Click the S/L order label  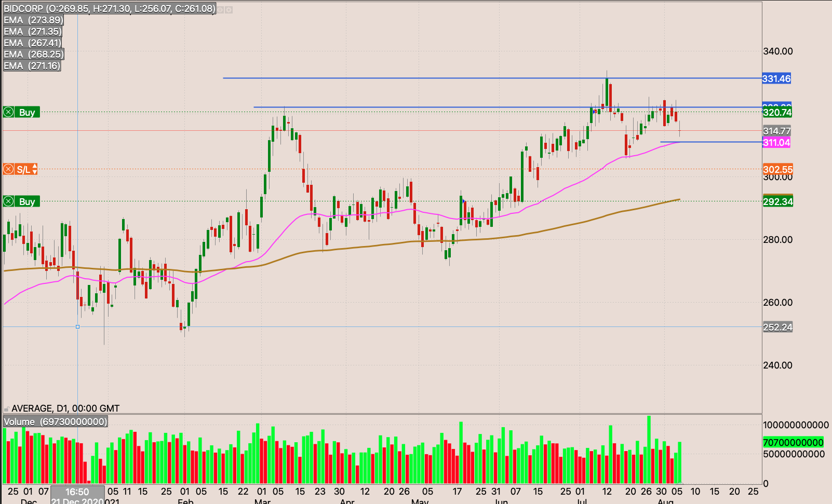(23, 169)
